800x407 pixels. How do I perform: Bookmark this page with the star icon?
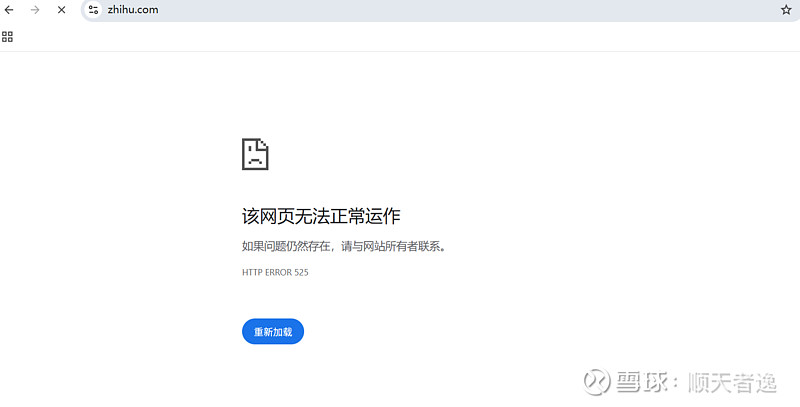(x=786, y=10)
